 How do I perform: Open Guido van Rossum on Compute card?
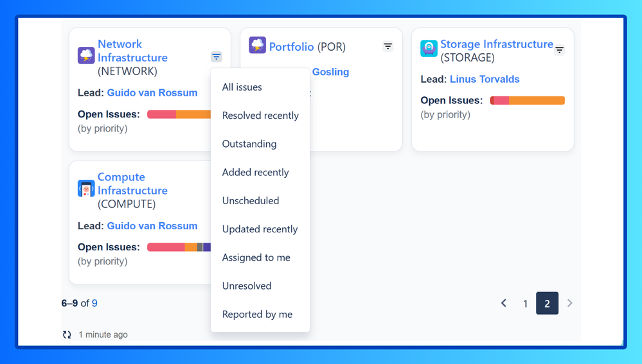(152, 226)
